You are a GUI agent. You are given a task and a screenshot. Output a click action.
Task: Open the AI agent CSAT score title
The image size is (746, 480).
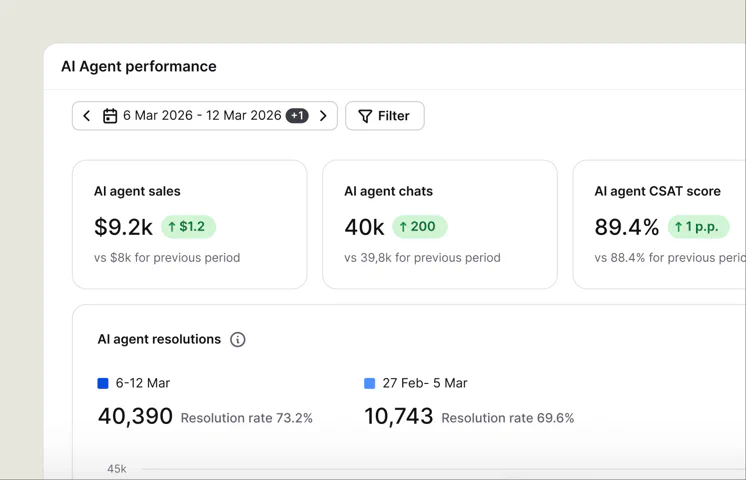[x=658, y=191]
